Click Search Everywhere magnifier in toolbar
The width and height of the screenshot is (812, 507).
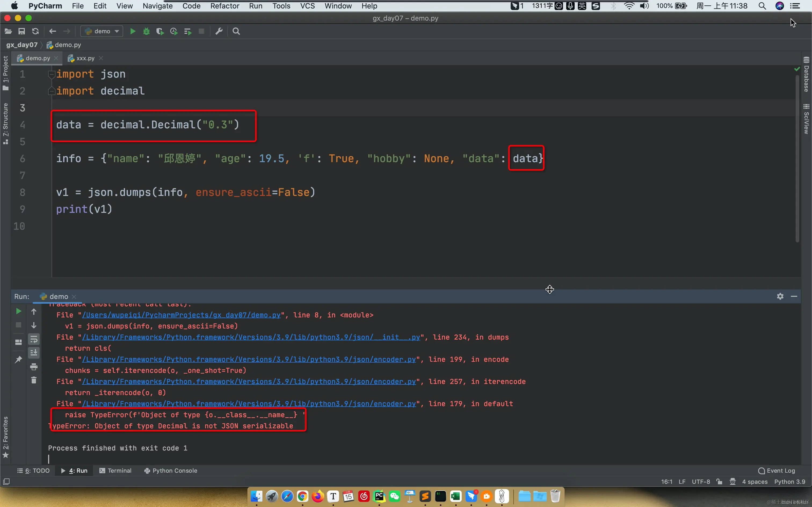[x=236, y=31]
